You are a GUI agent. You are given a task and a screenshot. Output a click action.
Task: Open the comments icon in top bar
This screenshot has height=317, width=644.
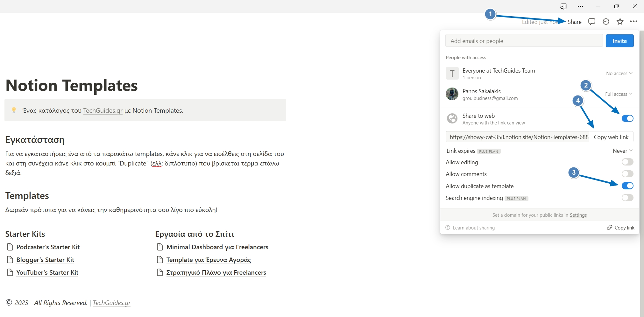click(591, 22)
